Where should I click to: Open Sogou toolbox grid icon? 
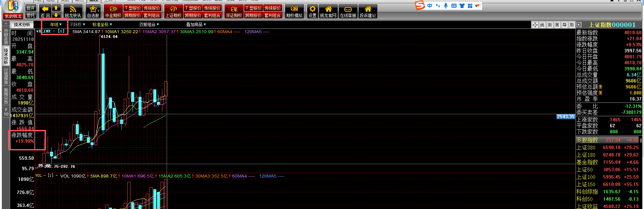coord(470,6)
